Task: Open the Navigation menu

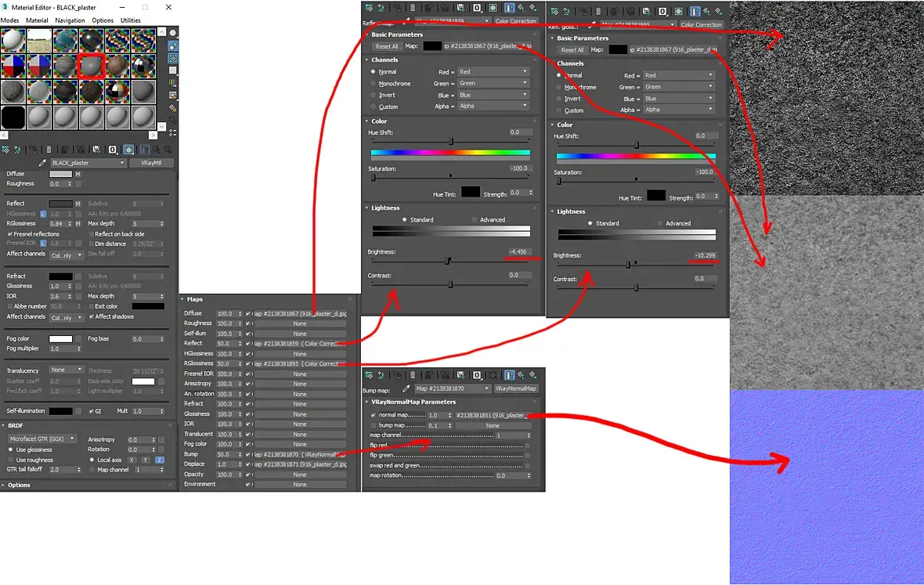Action: [x=70, y=20]
